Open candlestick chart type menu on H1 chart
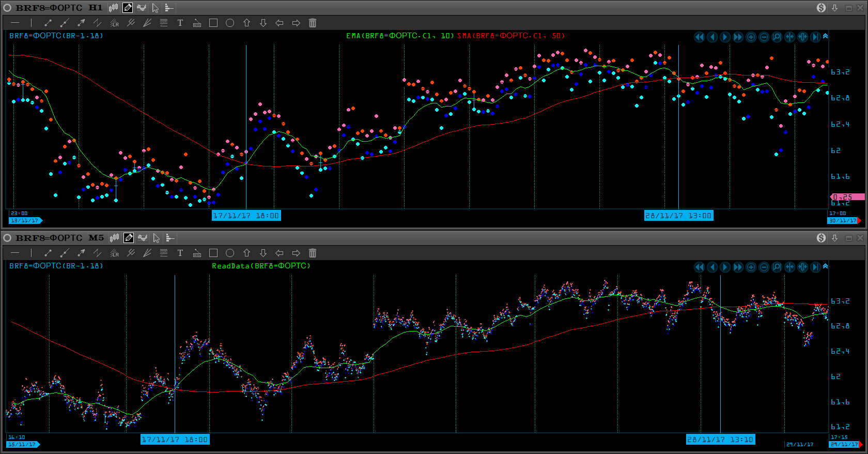Screen dimensions: 868x454 click(x=114, y=8)
